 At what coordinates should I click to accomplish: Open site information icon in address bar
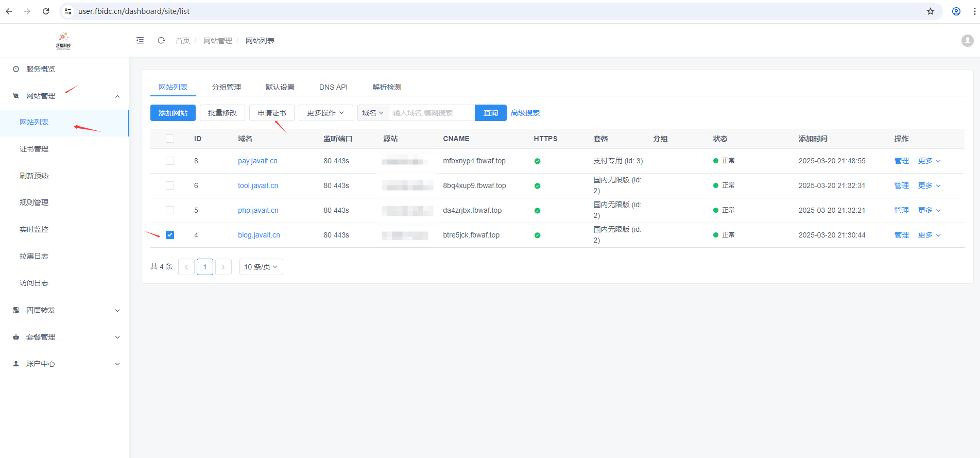point(68,11)
